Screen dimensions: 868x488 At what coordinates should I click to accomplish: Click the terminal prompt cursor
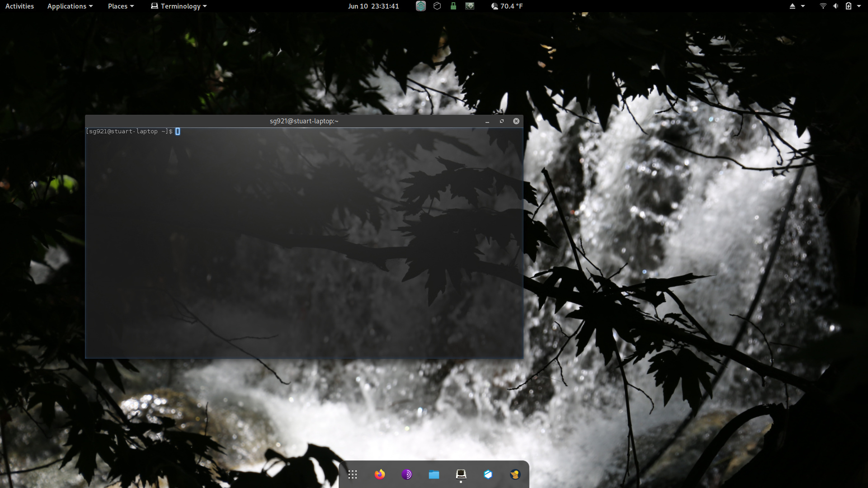[178, 131]
